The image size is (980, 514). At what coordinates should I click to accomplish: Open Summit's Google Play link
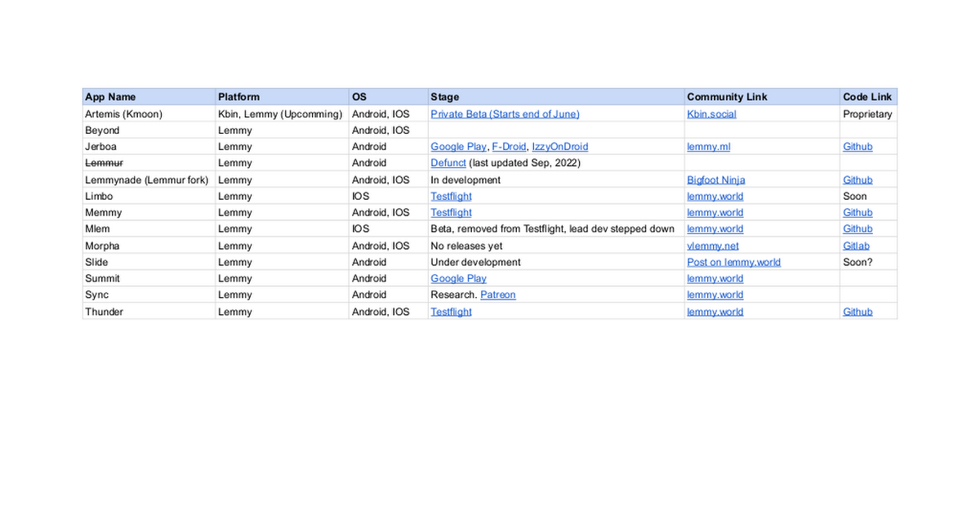point(458,278)
